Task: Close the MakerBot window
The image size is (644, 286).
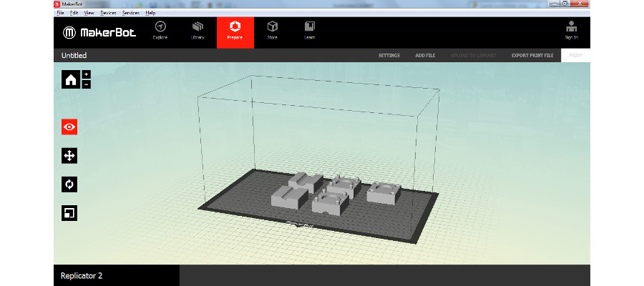Action: [x=580, y=4]
